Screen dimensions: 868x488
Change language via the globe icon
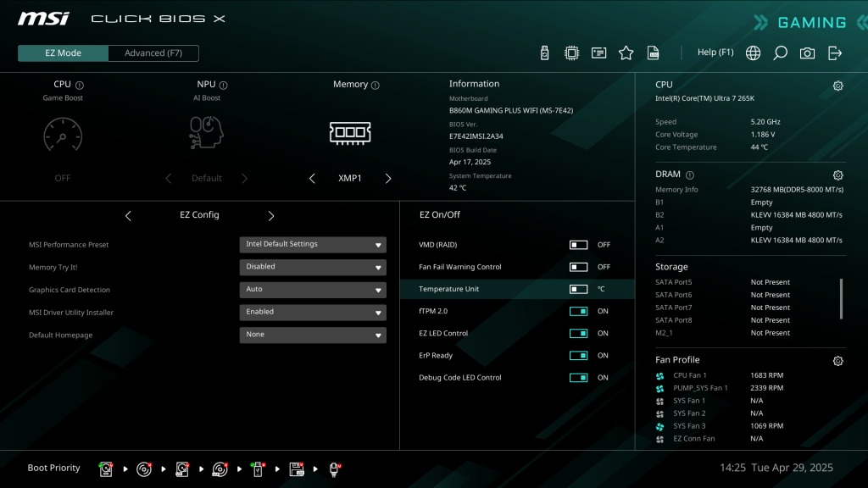click(x=753, y=53)
